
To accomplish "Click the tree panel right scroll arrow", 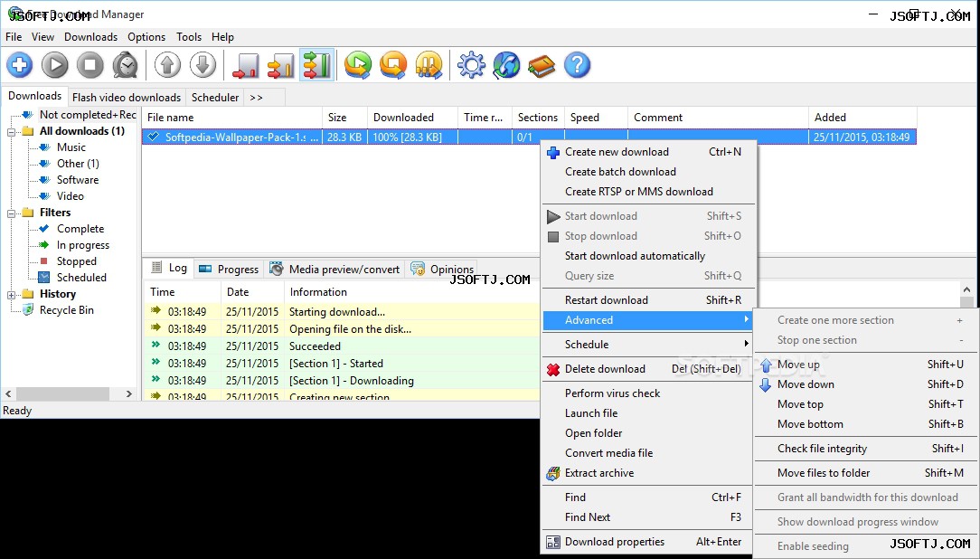I will point(128,394).
